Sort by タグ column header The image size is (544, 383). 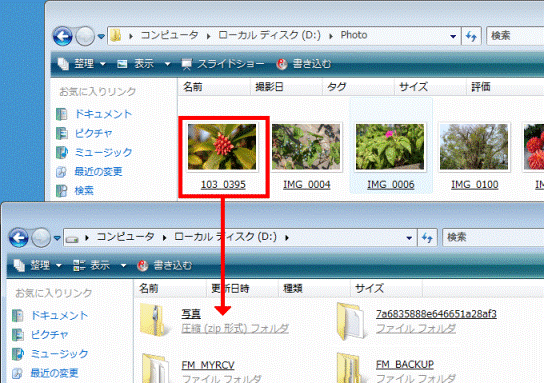[358, 87]
